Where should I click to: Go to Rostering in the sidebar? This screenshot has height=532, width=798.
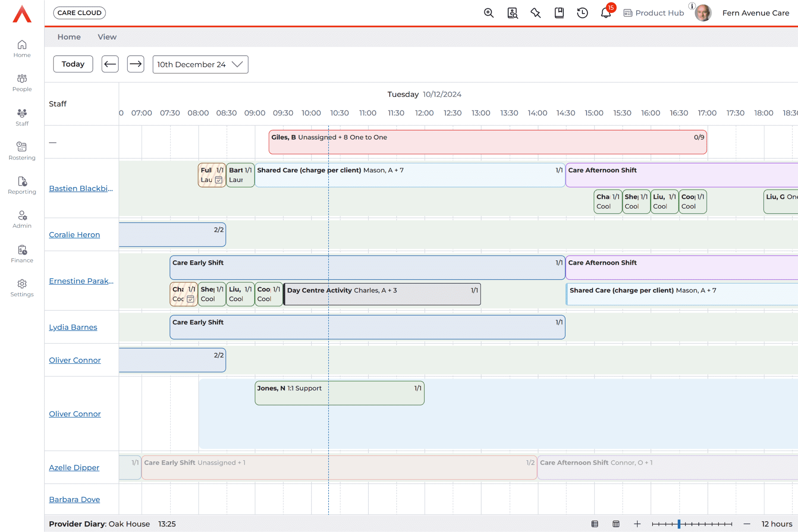click(x=22, y=151)
